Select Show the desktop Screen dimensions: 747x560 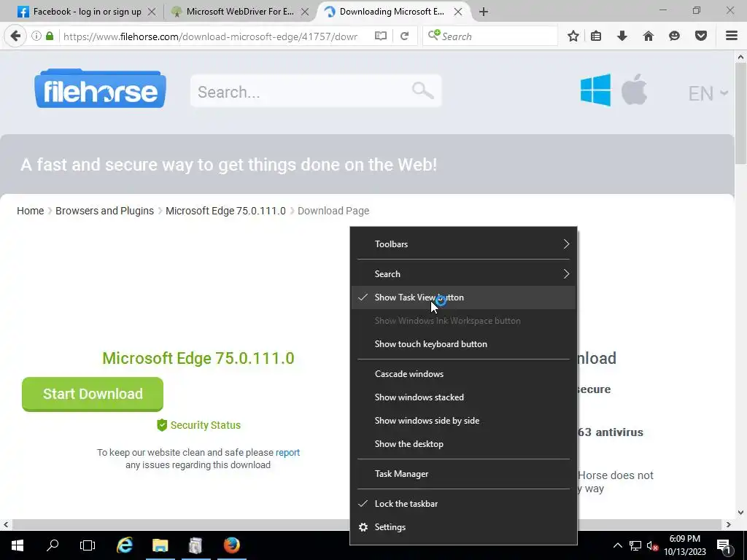[463, 444]
